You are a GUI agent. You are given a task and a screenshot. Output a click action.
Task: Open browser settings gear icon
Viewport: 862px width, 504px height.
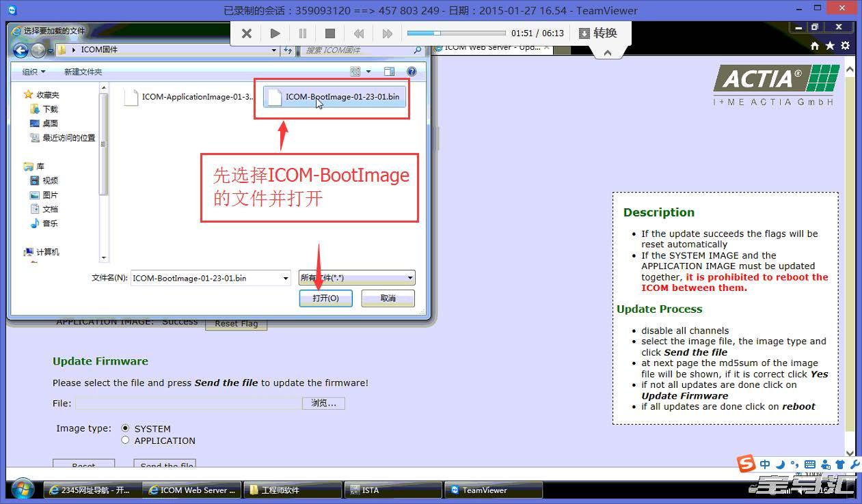pos(846,46)
